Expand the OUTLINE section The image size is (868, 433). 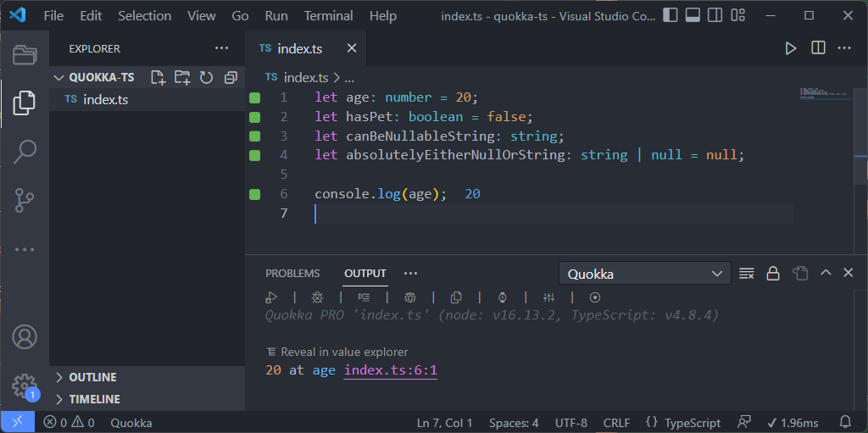pyautogui.click(x=92, y=377)
